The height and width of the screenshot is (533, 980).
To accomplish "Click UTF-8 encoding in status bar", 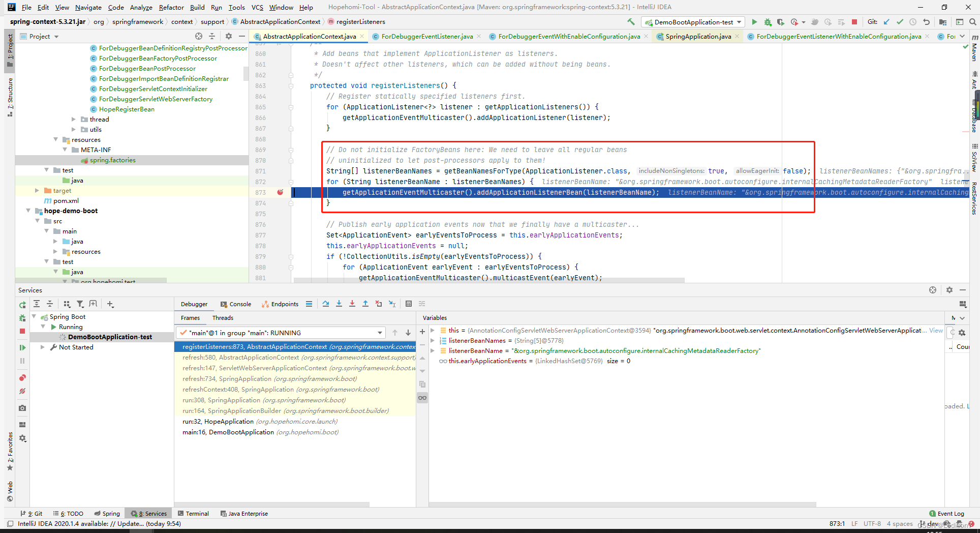I will (872, 523).
